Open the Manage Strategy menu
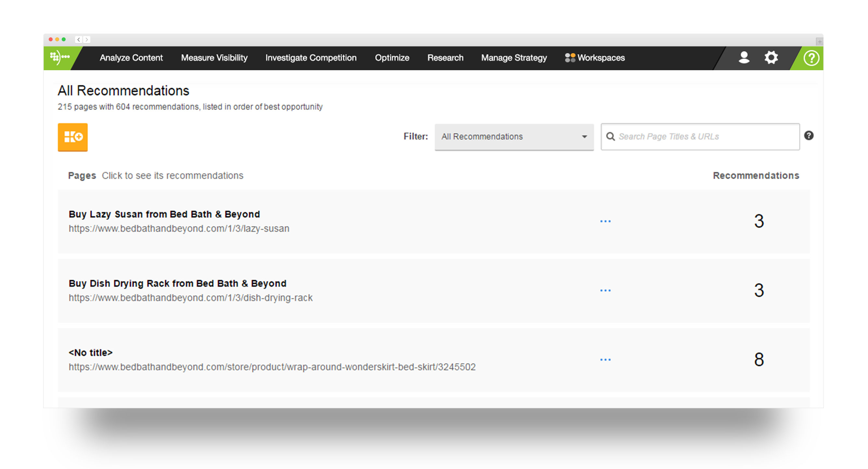The width and height of the screenshot is (868, 469). click(x=514, y=58)
